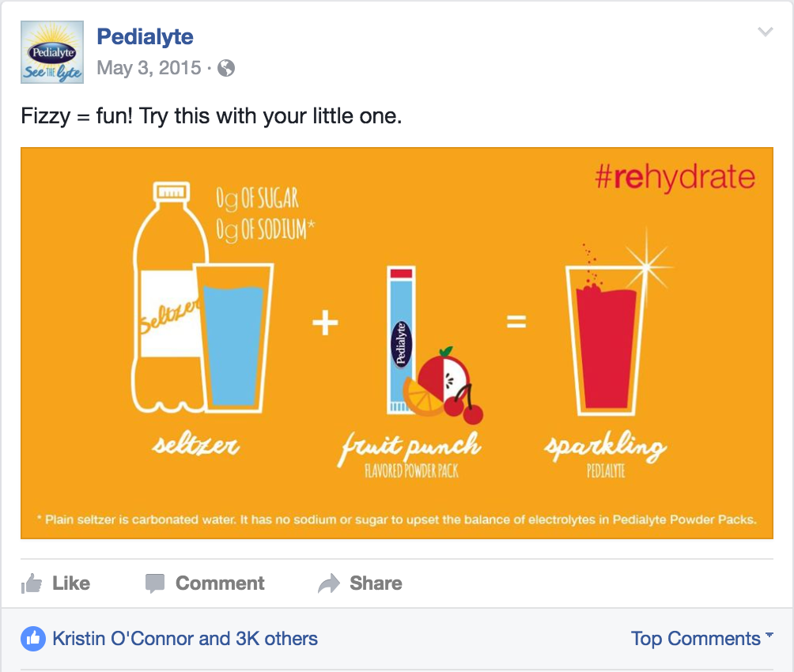Viewport: 794px width, 672px height.
Task: Click the Share arrow icon
Action: tap(329, 583)
